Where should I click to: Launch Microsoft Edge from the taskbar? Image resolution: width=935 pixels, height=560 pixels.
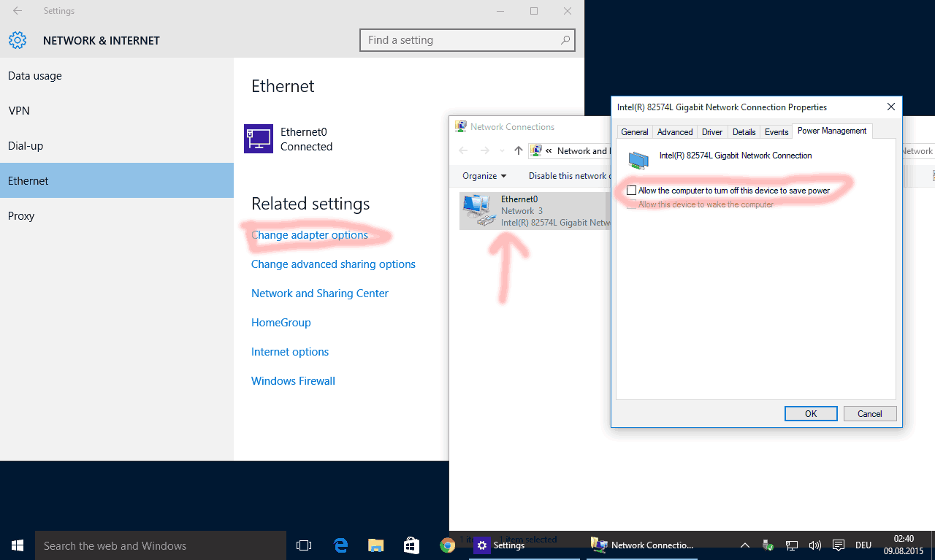click(340, 545)
